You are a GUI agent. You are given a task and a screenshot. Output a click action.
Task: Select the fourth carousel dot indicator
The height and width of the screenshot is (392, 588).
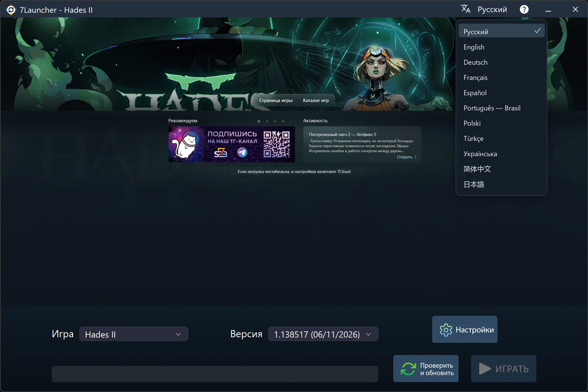283,121
